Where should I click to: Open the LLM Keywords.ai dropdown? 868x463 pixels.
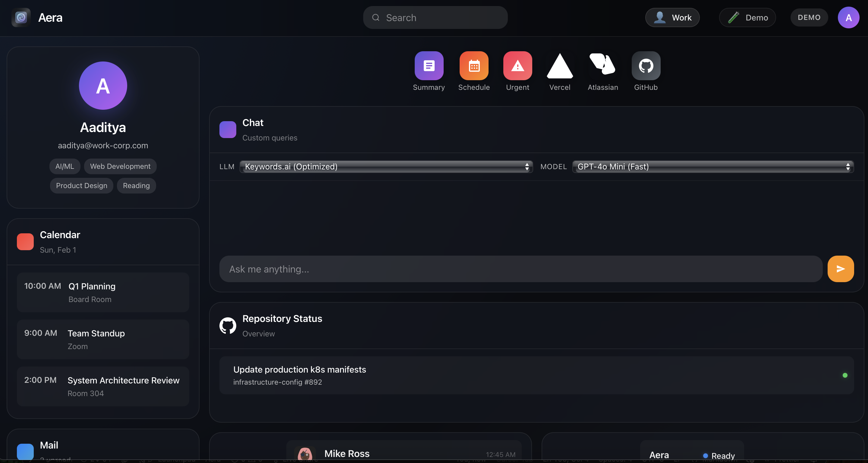(386, 167)
